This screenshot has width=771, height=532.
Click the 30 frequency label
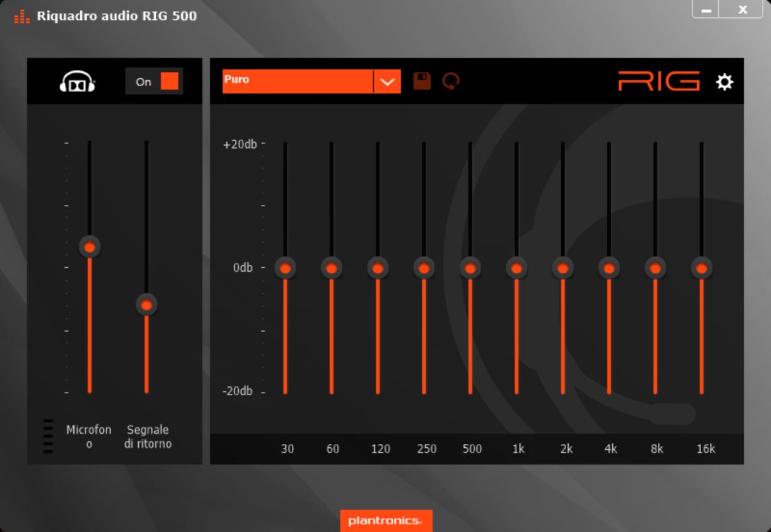287,448
